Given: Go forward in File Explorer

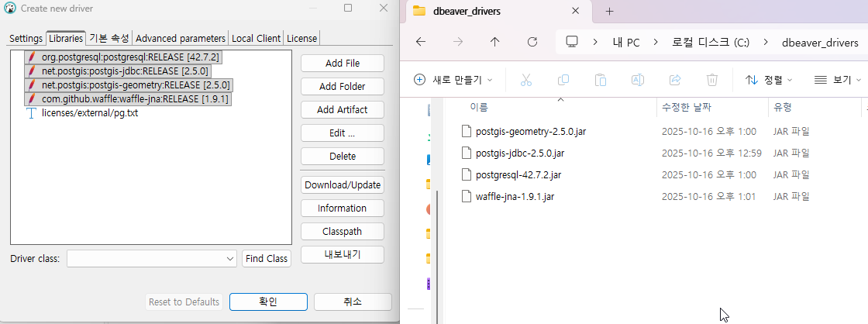Looking at the screenshot, I should pos(458,42).
